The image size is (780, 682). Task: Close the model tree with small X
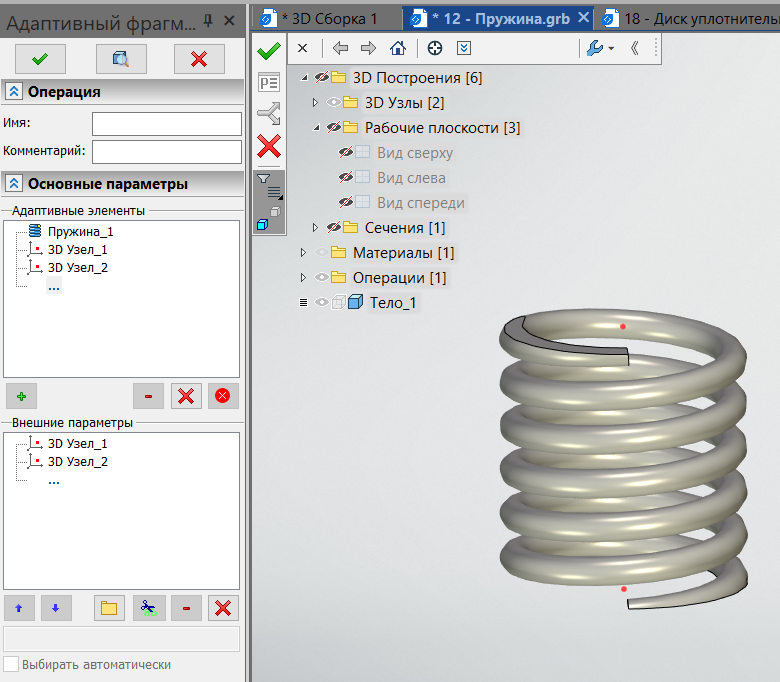click(302, 48)
